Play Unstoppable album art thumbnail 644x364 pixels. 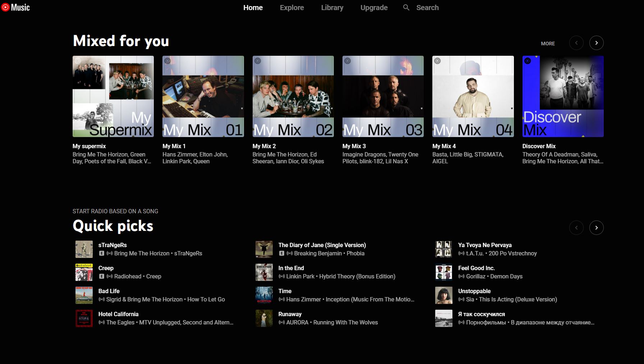444,295
